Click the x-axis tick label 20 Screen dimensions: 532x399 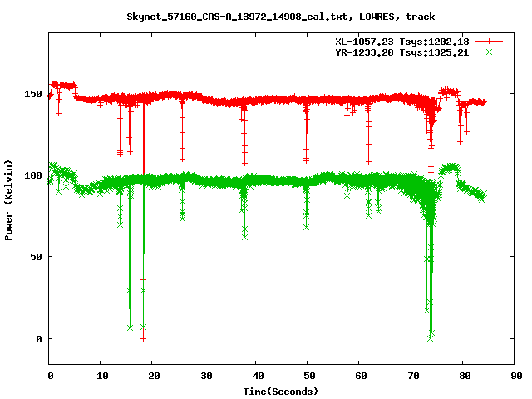(154, 376)
